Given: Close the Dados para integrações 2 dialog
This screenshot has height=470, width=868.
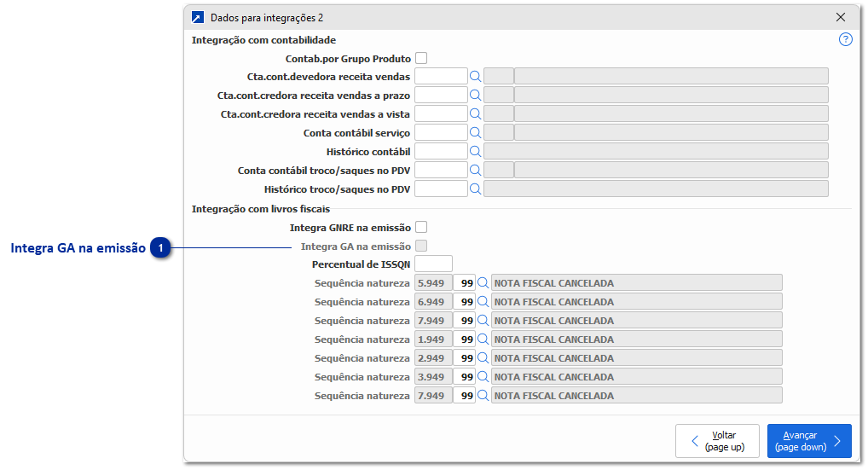Looking at the screenshot, I should pos(841,17).
